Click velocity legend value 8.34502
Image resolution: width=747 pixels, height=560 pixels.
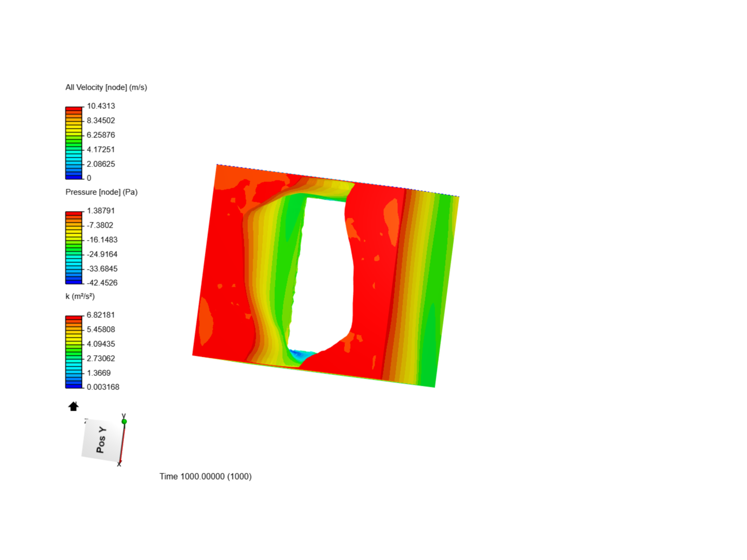tap(101, 120)
